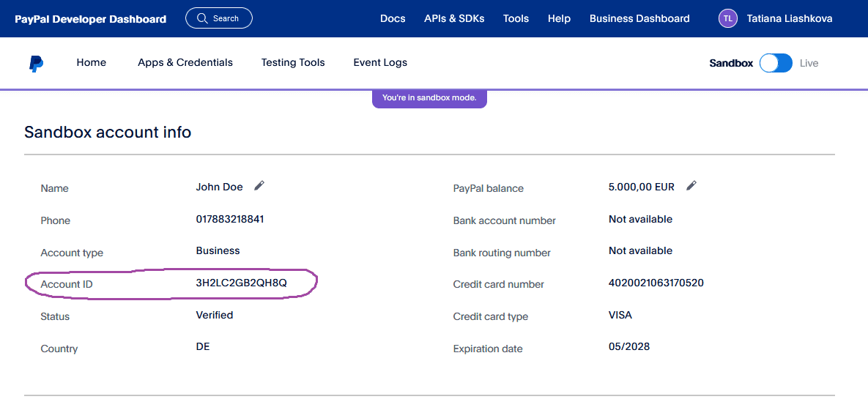Screen dimensions: 868x402
Task: Click the TL user avatar icon
Action: click(727, 19)
